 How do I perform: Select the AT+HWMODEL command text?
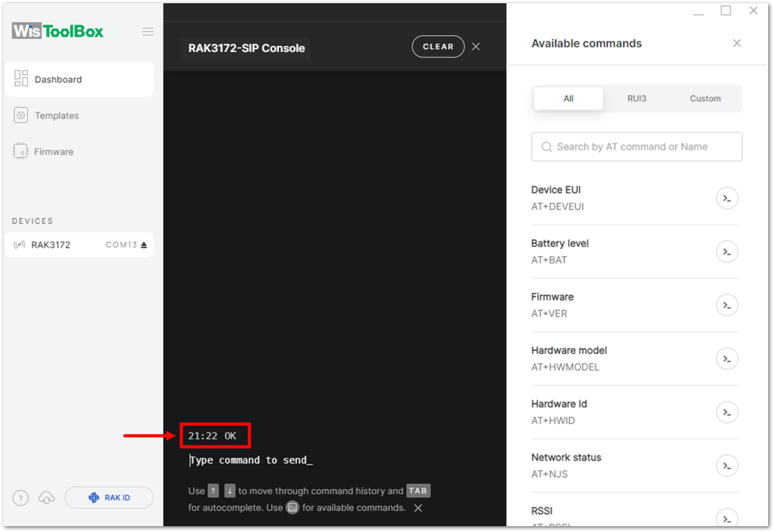point(565,367)
